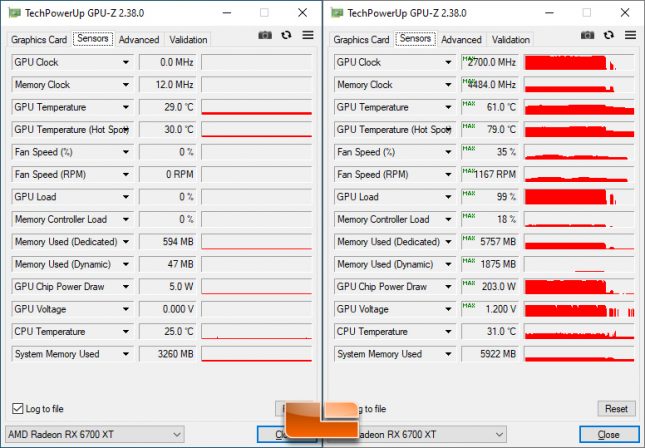Click GPU-Z app icon in right title bar

click(337, 13)
